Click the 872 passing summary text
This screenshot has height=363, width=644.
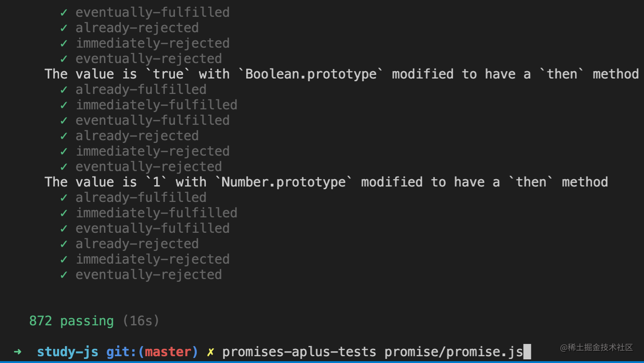(x=71, y=321)
